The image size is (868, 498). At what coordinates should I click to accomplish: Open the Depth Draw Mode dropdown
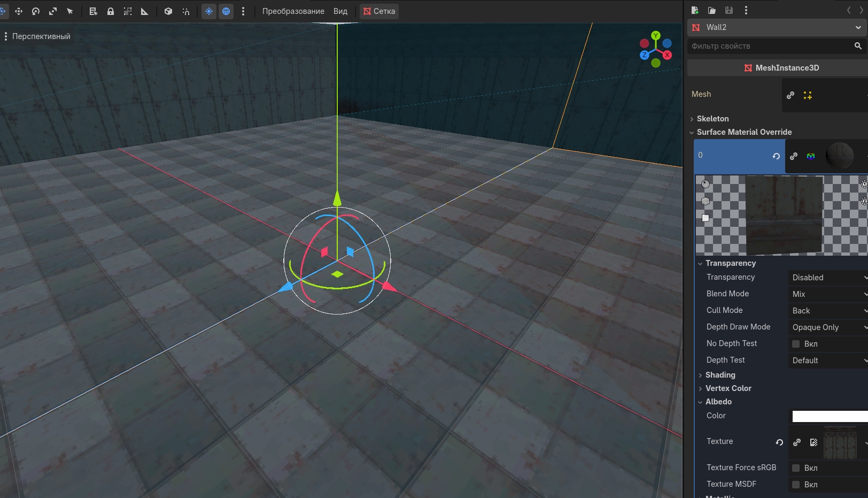coord(828,327)
